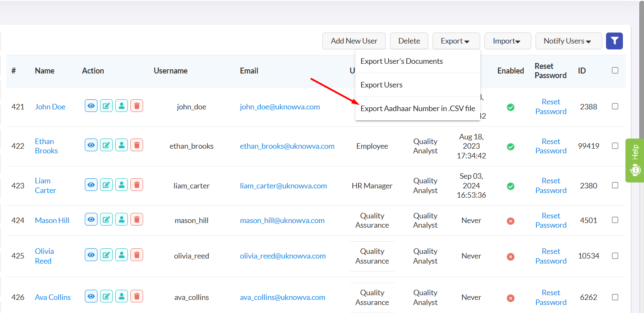Click the blue filter funnel icon
The width and height of the screenshot is (644, 313).
point(614,41)
